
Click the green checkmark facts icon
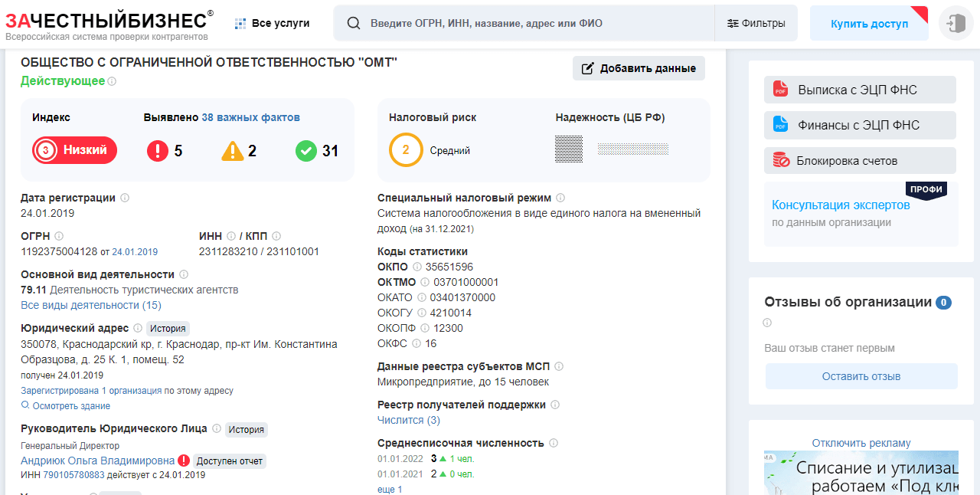tap(306, 151)
